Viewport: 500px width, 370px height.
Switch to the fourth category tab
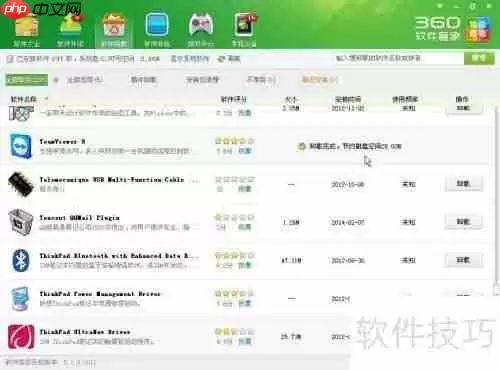[x=202, y=80]
